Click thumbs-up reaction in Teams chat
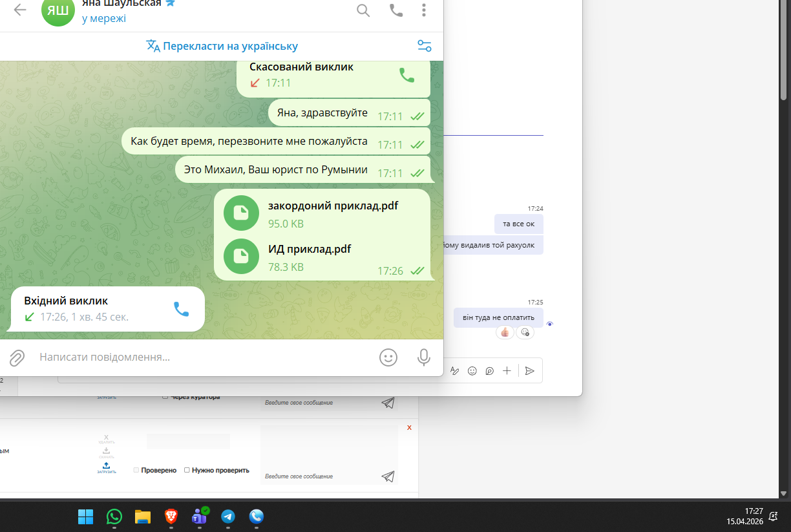791x532 pixels. (x=505, y=332)
